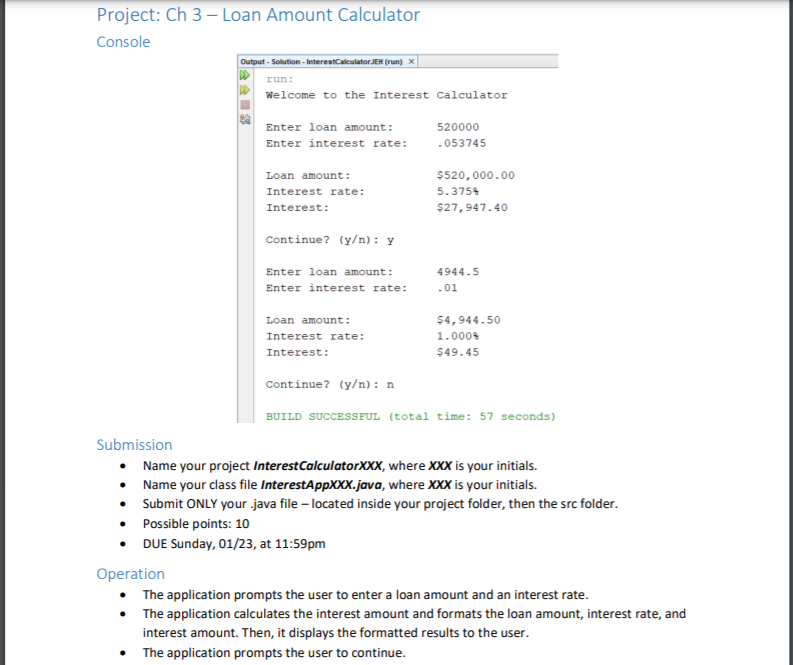Click the formatted amount $4,944.50

pyautogui.click(x=468, y=320)
